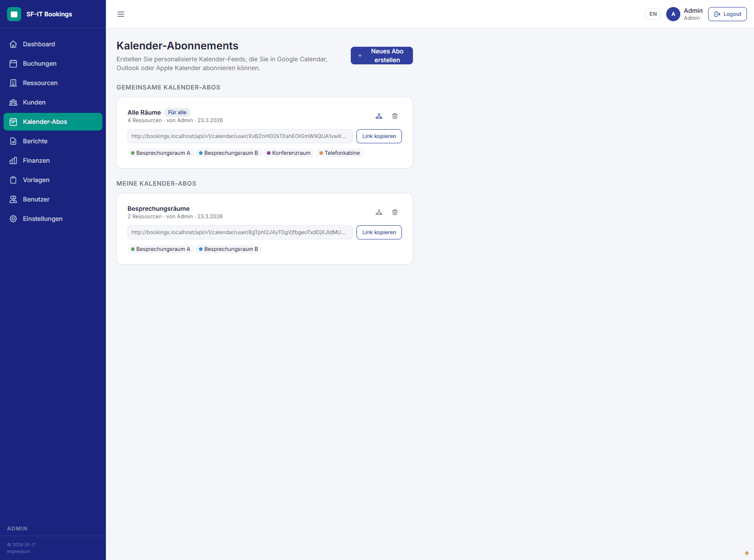Click the Ressourcen building icon

tap(13, 83)
